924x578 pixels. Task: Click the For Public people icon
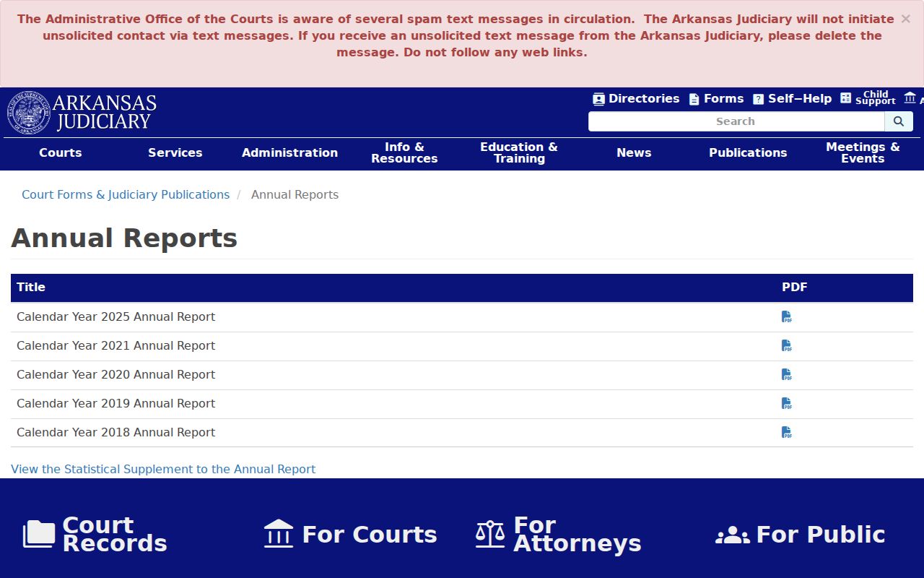(733, 535)
